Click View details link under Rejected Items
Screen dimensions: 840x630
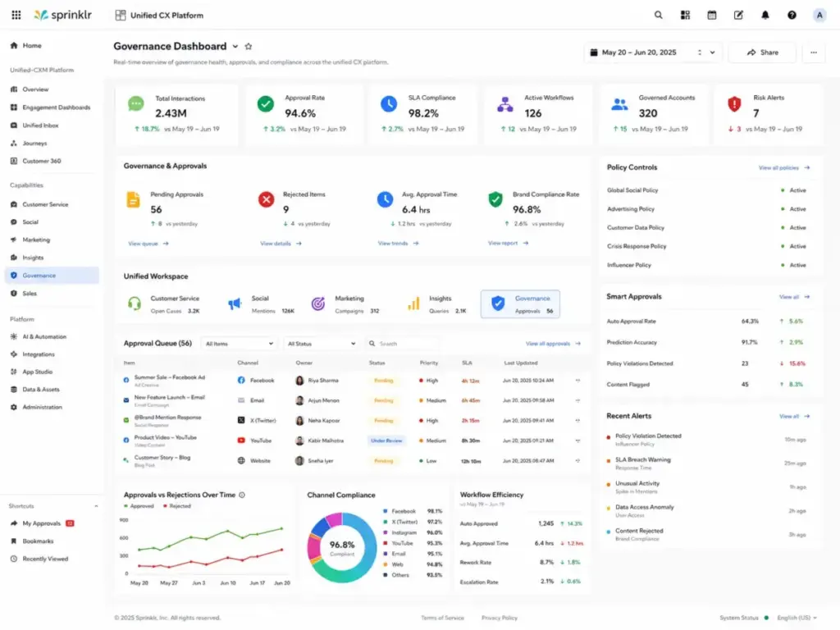(281, 243)
